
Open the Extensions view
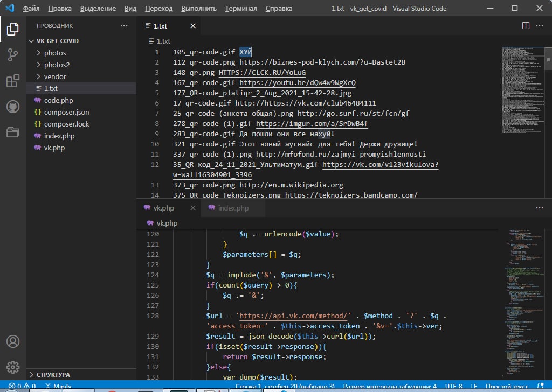pos(13,81)
